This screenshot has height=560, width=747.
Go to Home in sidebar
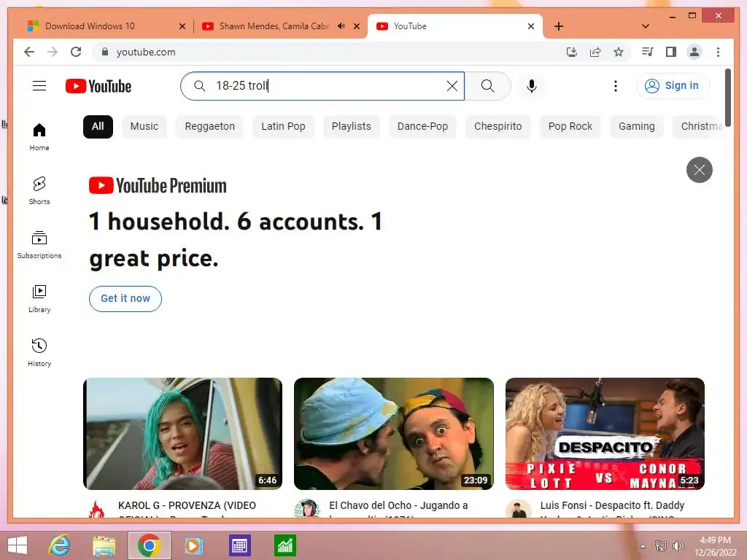coord(39,137)
